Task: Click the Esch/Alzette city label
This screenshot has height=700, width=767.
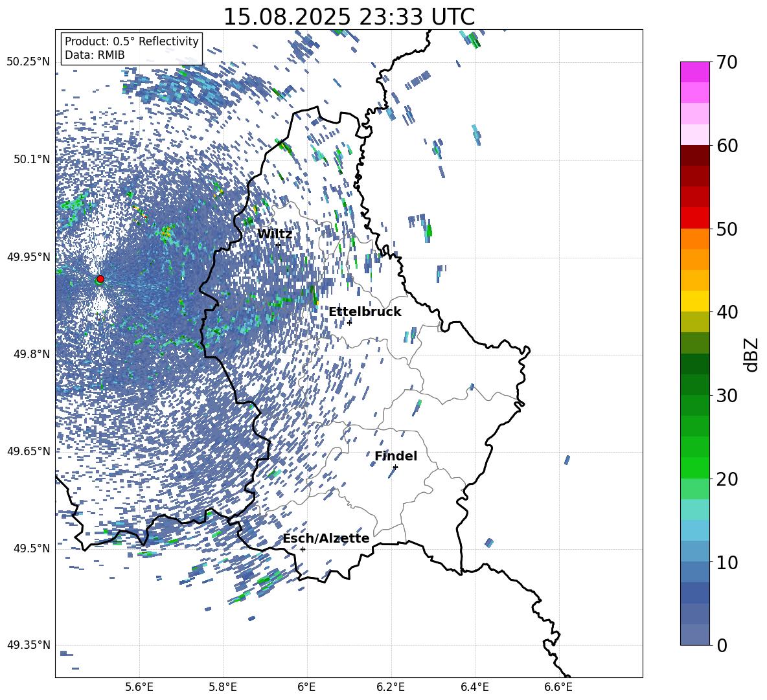Action: 326,538
